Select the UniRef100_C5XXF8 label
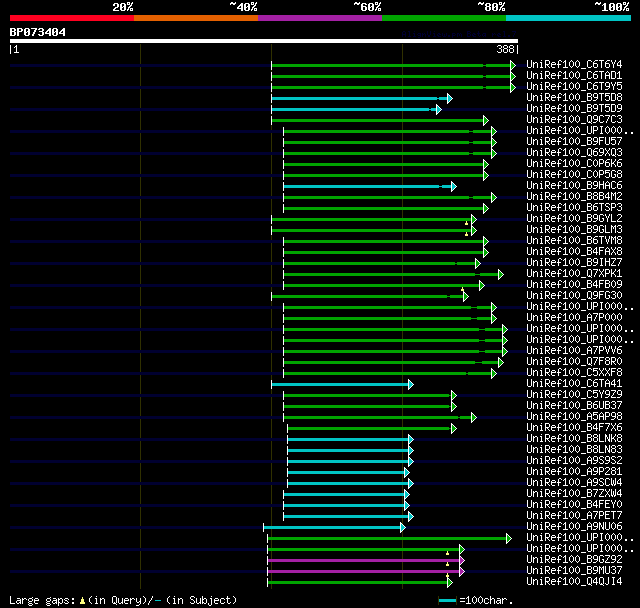The height and width of the screenshot is (608, 640). click(x=574, y=373)
